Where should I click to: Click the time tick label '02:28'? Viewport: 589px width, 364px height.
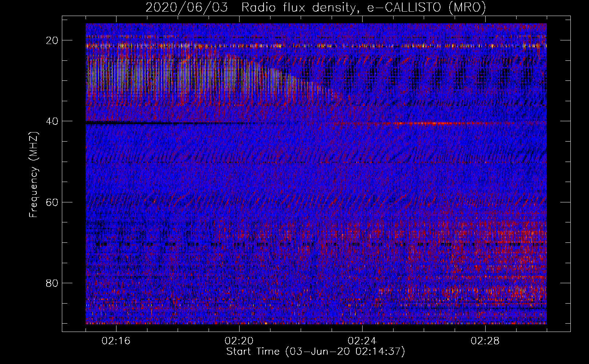pos(485,341)
